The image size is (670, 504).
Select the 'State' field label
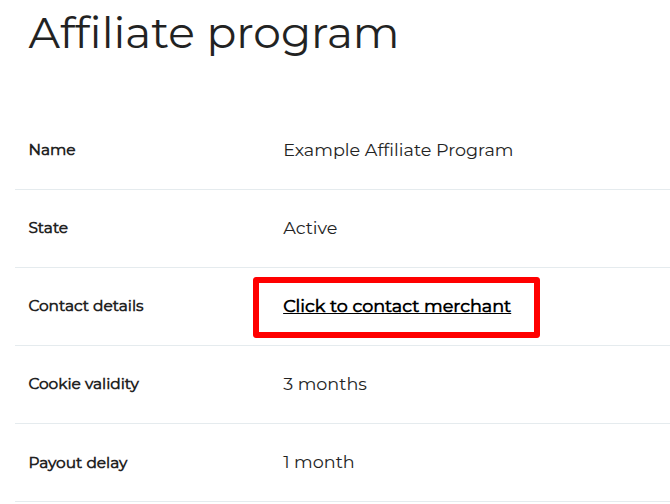48,228
